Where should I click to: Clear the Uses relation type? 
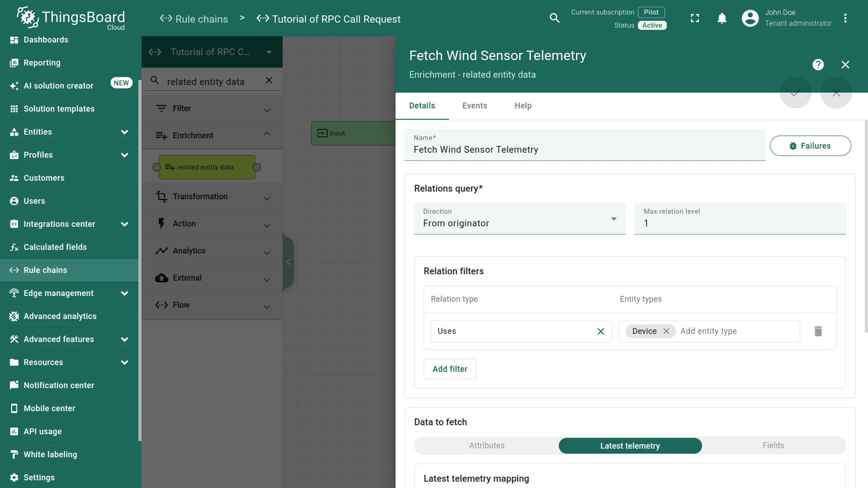601,331
